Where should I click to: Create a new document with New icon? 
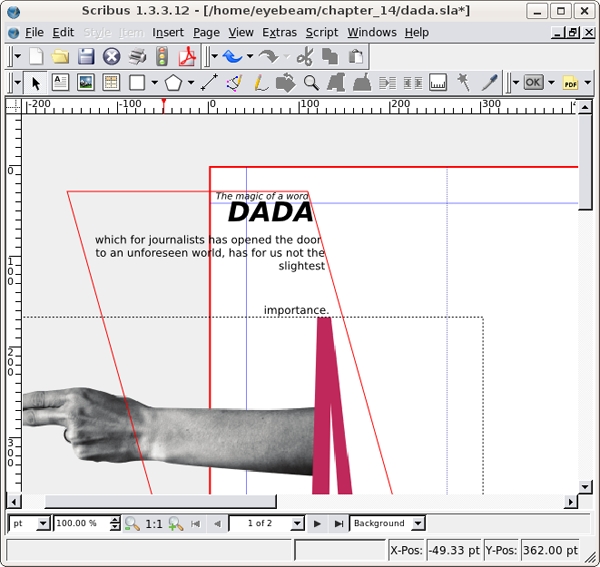tap(36, 57)
